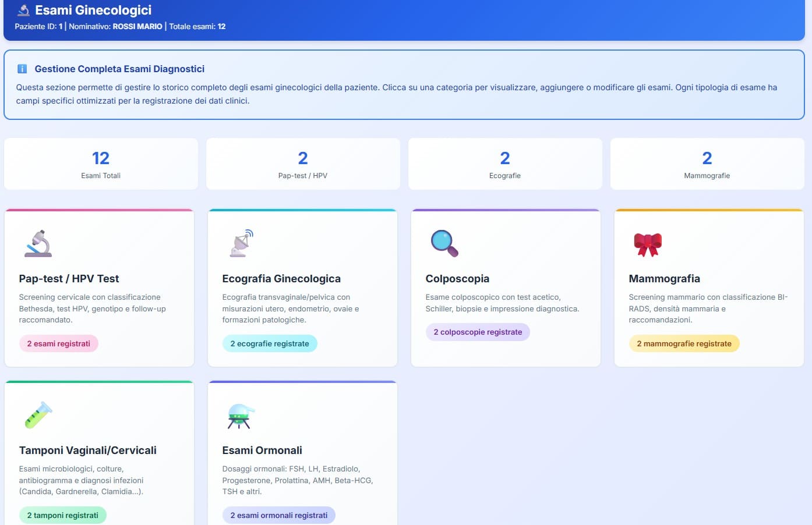Click the '2 colposcopie registrate' badge
Image resolution: width=812 pixels, height=525 pixels.
478,332
